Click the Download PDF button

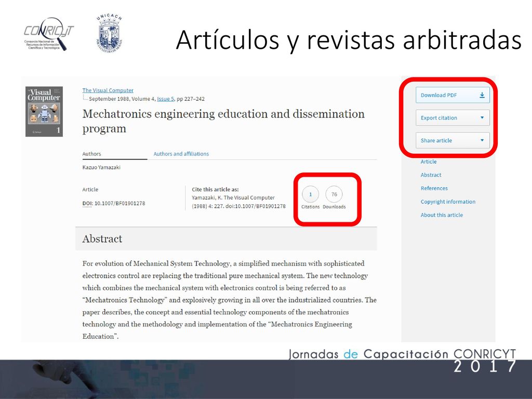tap(453, 95)
